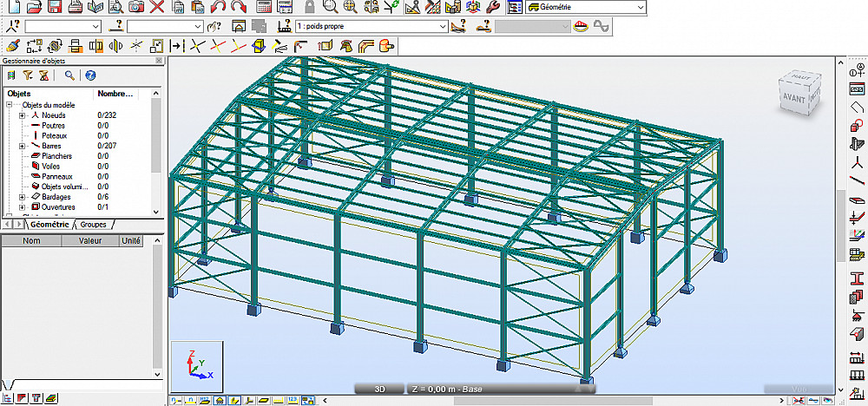The image size is (868, 406).
Task: Click the I-section profile icon on the right toolbar
Action: (857, 278)
